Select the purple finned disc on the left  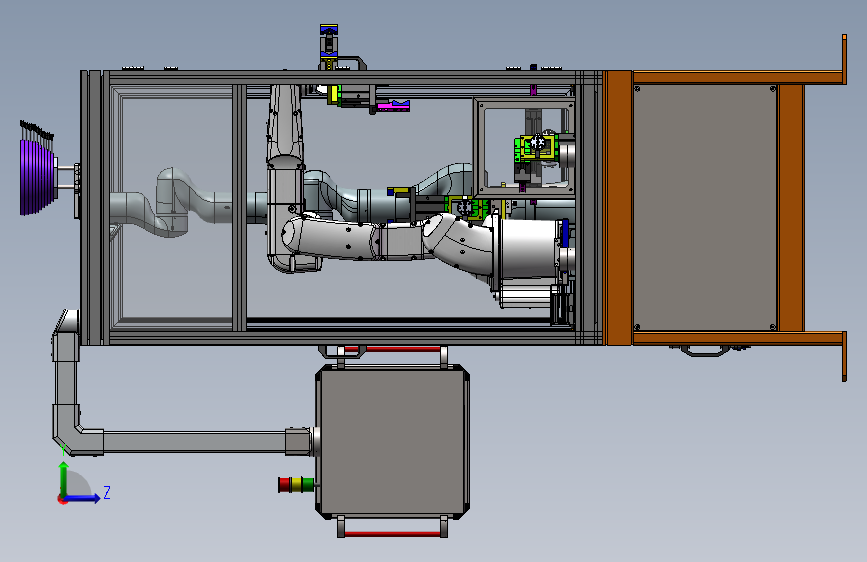click(38, 177)
